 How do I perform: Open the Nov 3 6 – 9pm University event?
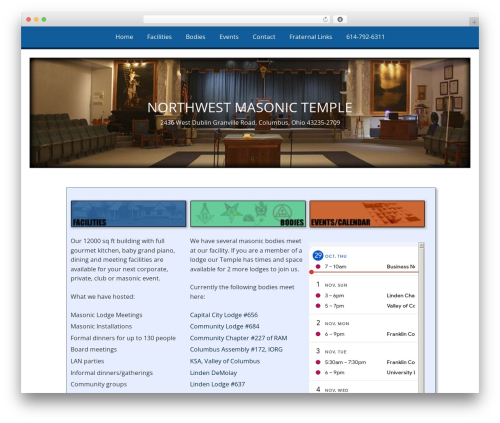(x=364, y=373)
